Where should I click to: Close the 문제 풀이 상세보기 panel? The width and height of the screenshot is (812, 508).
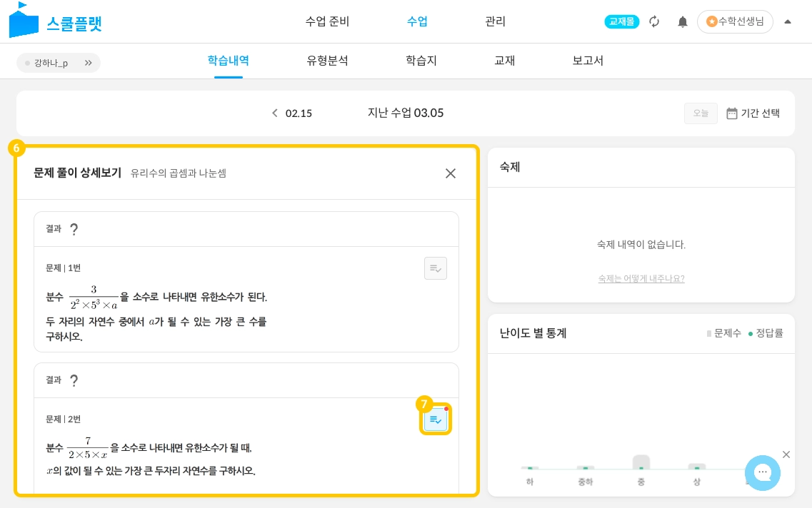point(450,173)
